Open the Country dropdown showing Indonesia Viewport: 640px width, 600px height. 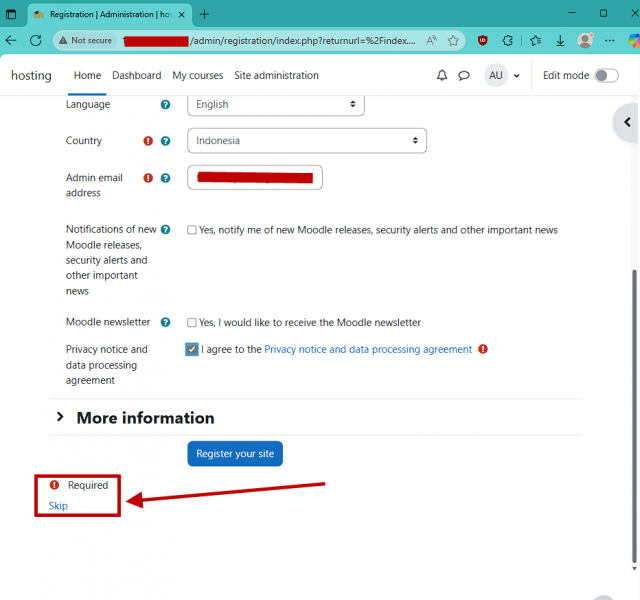(307, 141)
